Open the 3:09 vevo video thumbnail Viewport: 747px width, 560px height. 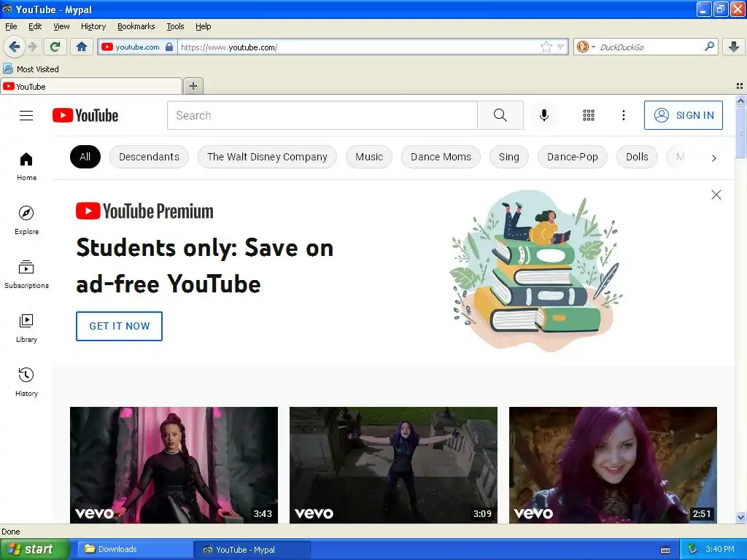pos(393,464)
